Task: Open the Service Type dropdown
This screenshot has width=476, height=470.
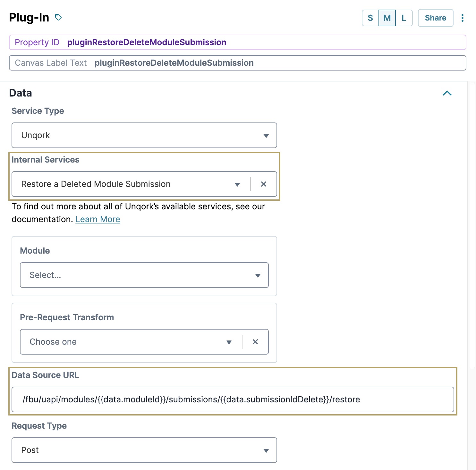Action: pos(144,135)
